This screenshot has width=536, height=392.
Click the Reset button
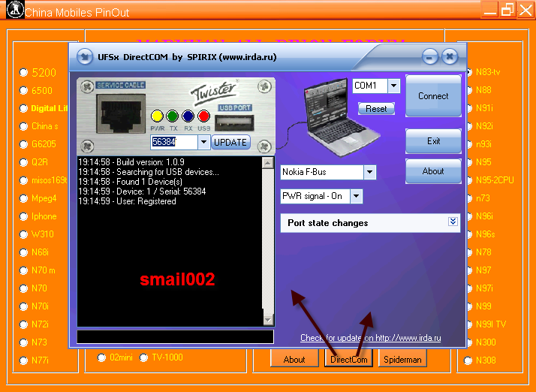coord(376,109)
